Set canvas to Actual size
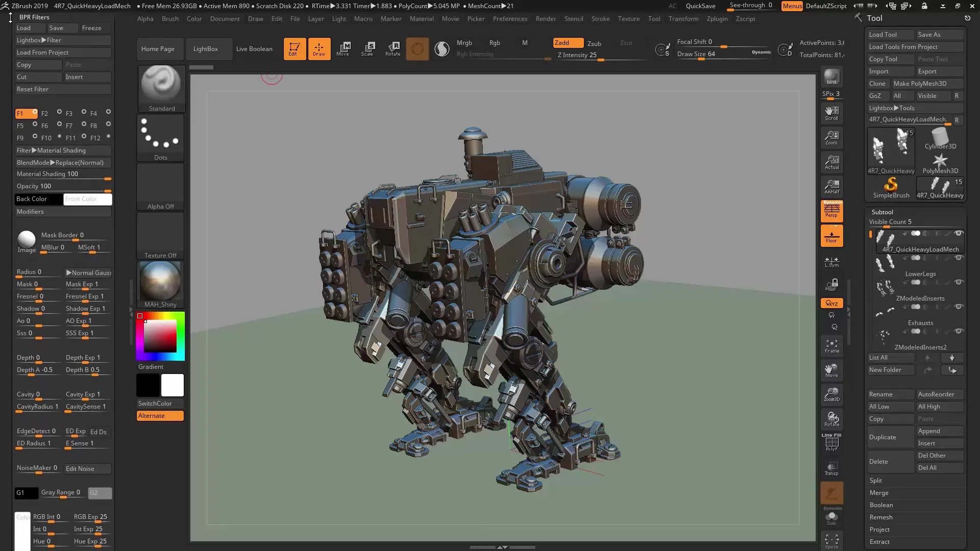980x551 pixels. click(x=831, y=162)
